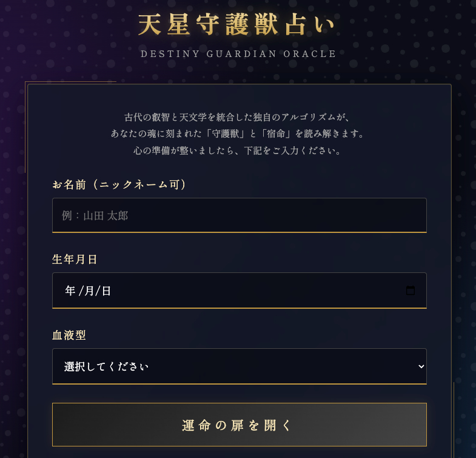This screenshot has height=458, width=476.
Task: Click the 天星守護獣占い page title
Action: tap(236, 25)
